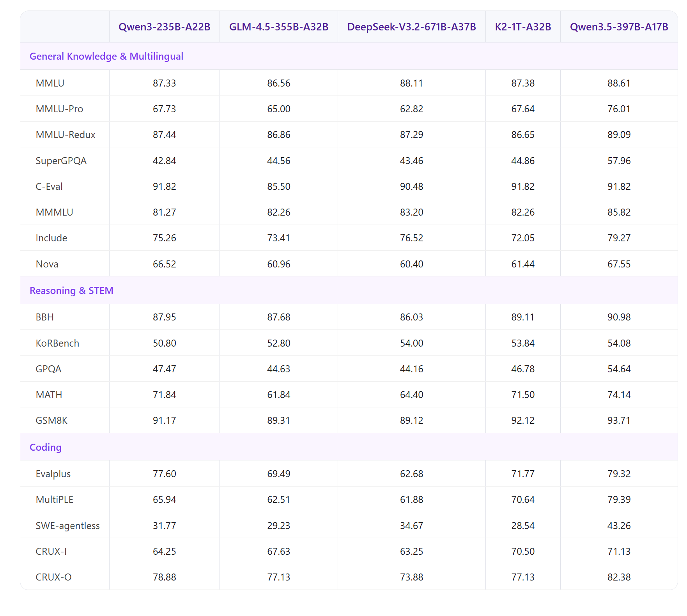Click the KoRBench row label

point(57,343)
